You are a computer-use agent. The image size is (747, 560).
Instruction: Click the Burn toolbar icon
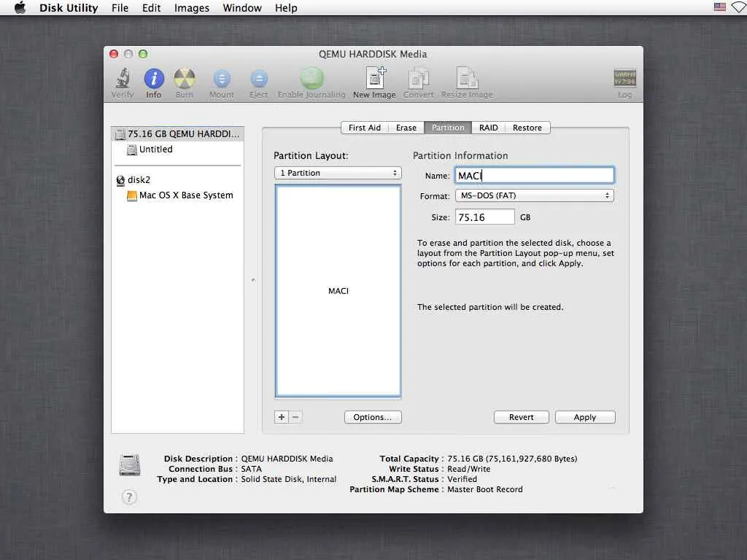[185, 83]
